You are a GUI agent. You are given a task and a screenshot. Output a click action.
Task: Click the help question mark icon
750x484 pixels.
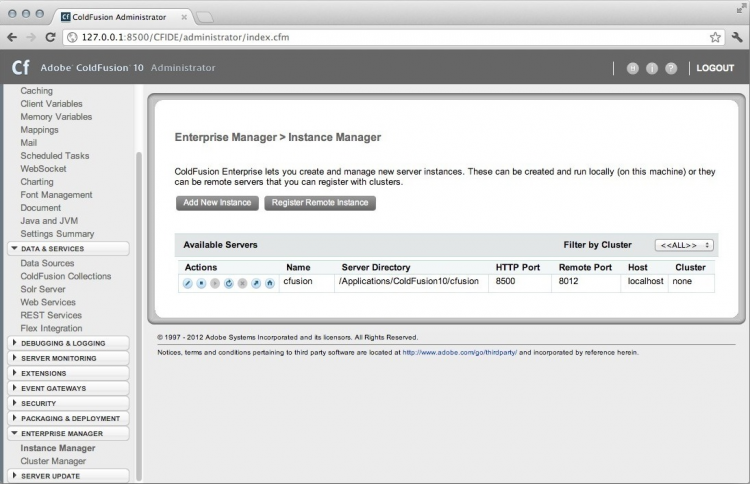click(x=671, y=68)
